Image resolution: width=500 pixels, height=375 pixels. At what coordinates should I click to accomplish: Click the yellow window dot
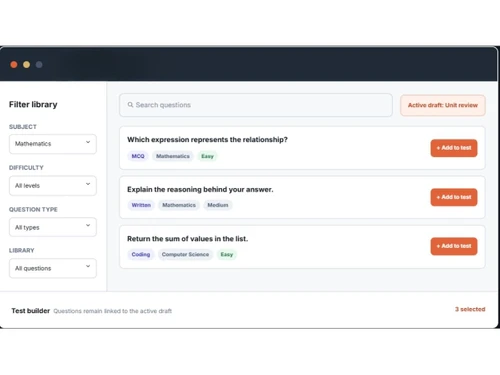click(27, 65)
